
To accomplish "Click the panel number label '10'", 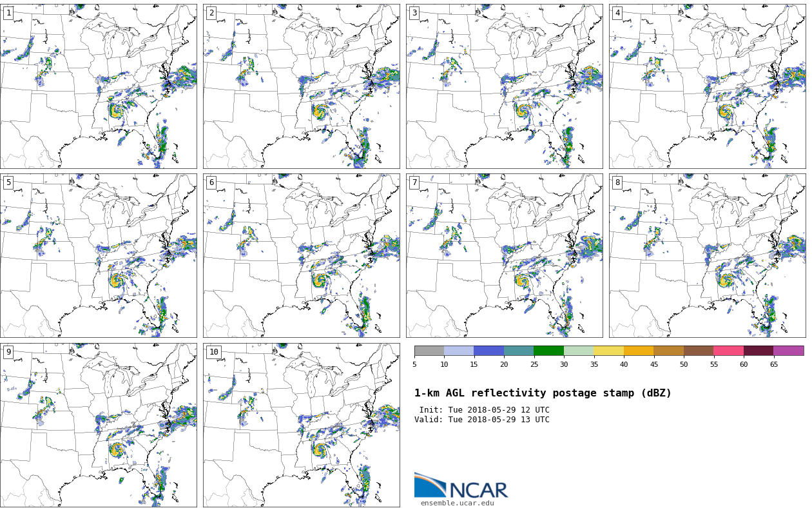I will (x=214, y=352).
